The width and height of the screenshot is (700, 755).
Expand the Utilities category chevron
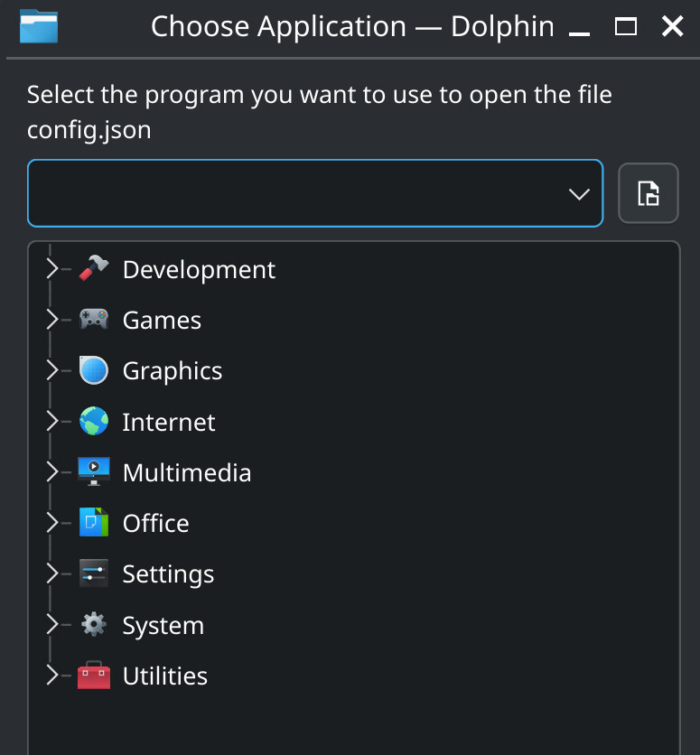52,675
